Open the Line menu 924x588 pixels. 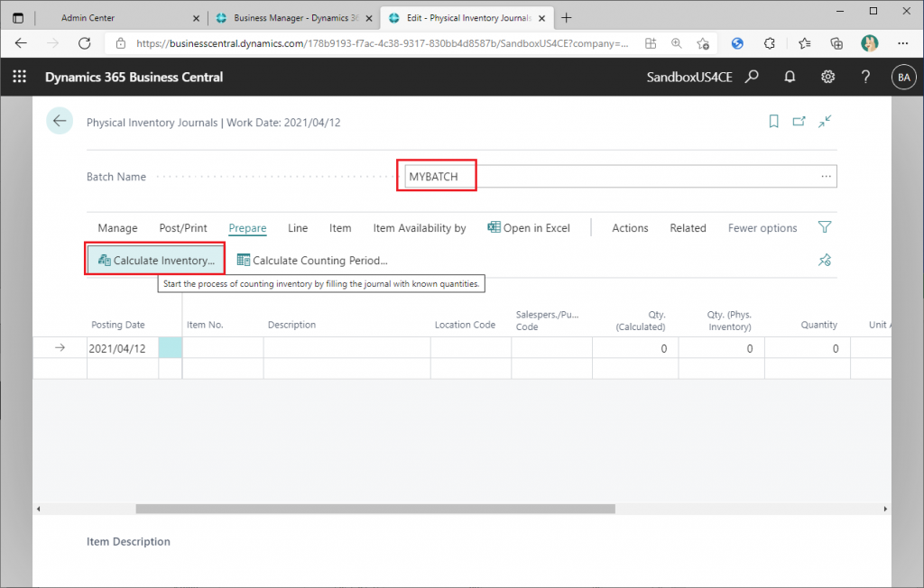pos(298,228)
